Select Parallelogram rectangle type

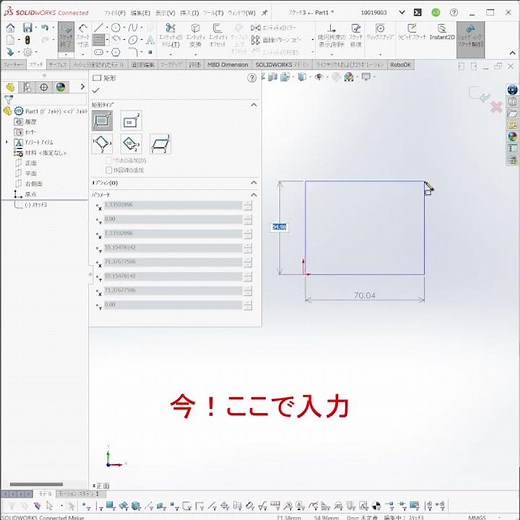(160, 144)
